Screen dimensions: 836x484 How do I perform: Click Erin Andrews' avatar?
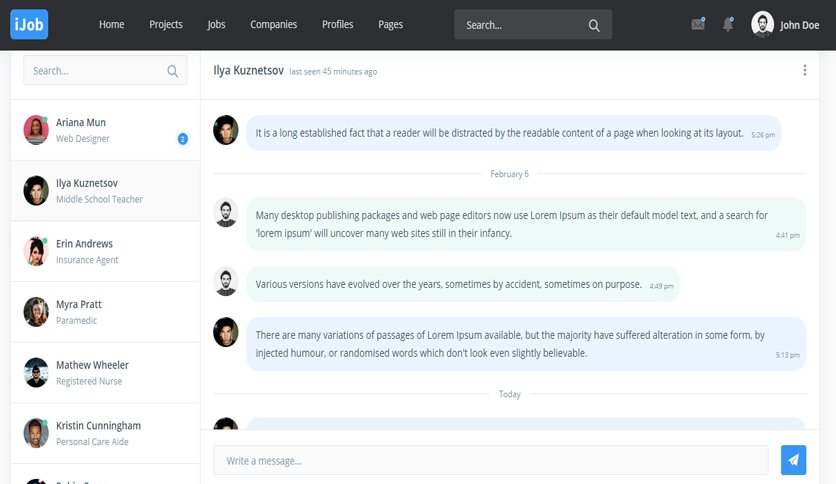[36, 252]
